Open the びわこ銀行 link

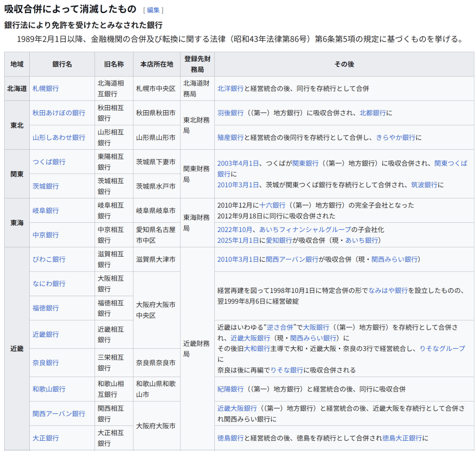pos(49,259)
